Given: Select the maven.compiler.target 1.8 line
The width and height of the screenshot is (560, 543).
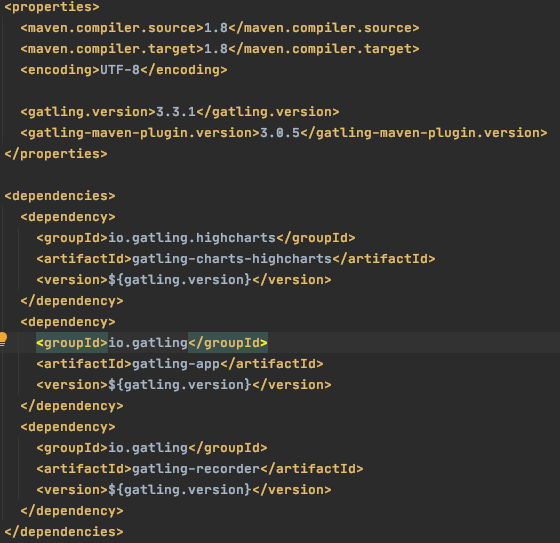Looking at the screenshot, I should pyautogui.click(x=220, y=49).
